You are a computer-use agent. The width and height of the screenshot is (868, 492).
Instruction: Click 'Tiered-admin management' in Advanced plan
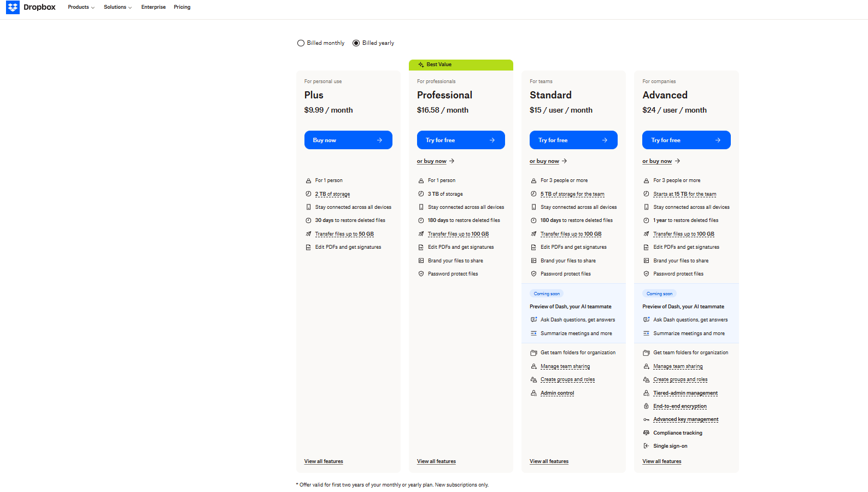pos(685,393)
